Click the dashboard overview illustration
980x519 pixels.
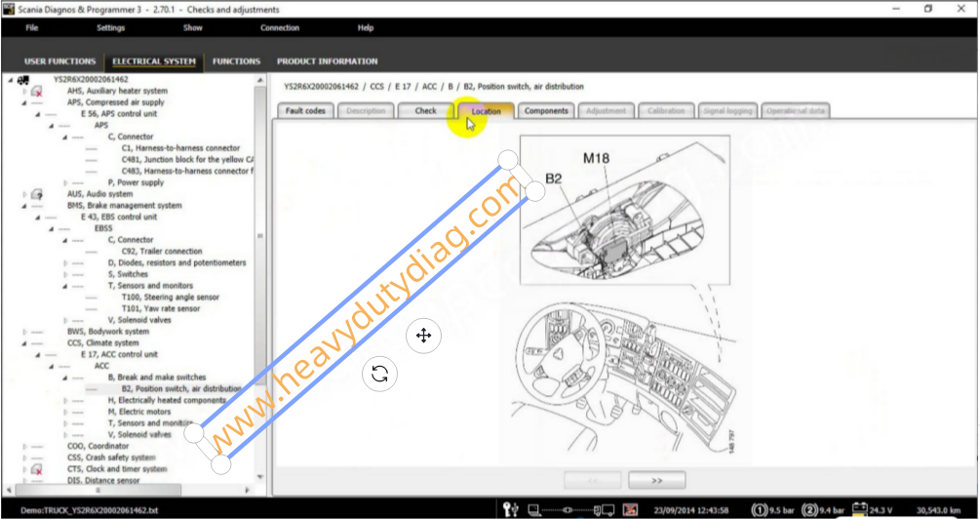point(624,376)
